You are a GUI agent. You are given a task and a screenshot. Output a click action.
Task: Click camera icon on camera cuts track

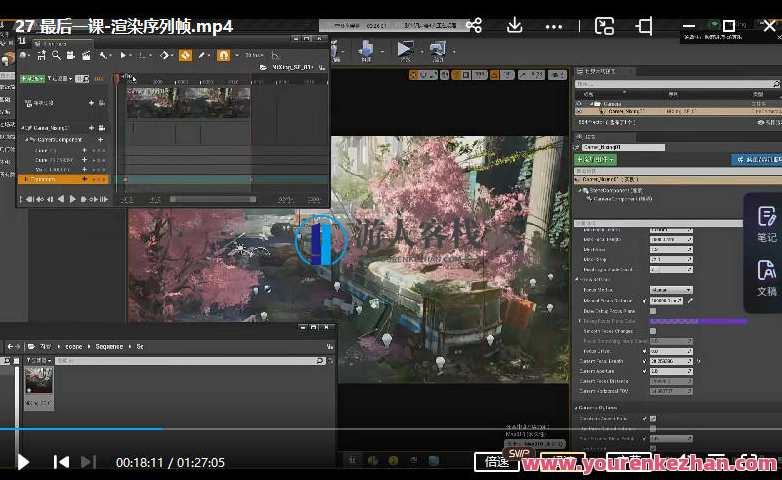pos(102,103)
